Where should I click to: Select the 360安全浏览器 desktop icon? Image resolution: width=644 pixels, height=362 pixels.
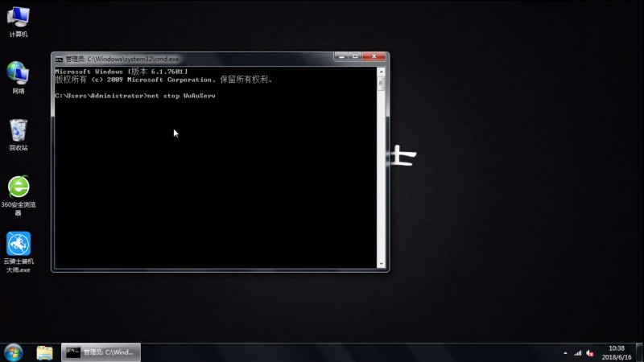[x=18, y=195]
